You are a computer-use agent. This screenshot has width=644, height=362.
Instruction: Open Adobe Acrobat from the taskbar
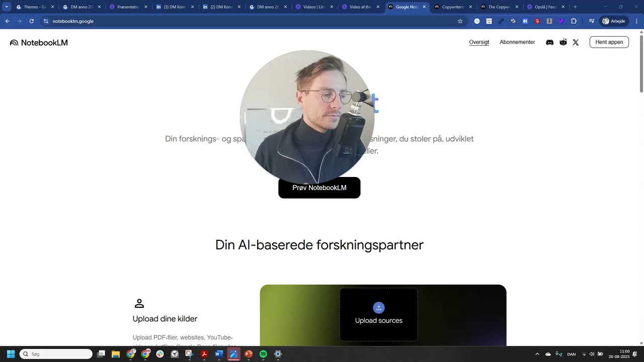(204, 354)
